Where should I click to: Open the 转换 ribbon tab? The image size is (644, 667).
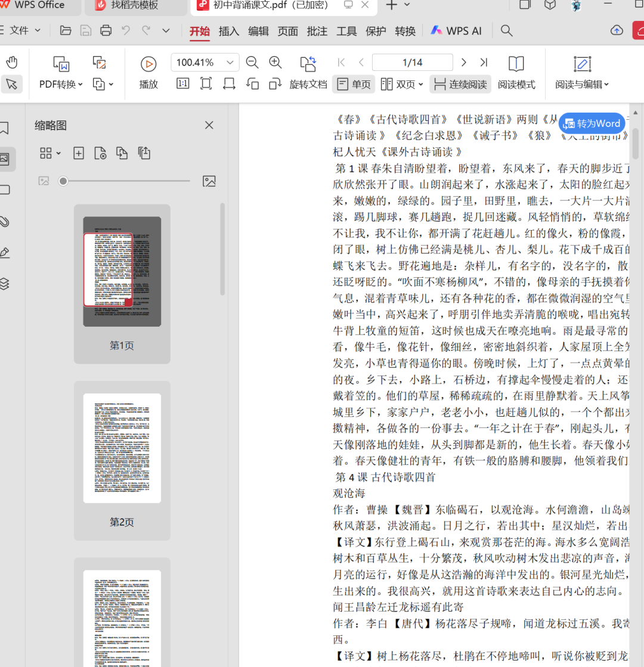[405, 31]
